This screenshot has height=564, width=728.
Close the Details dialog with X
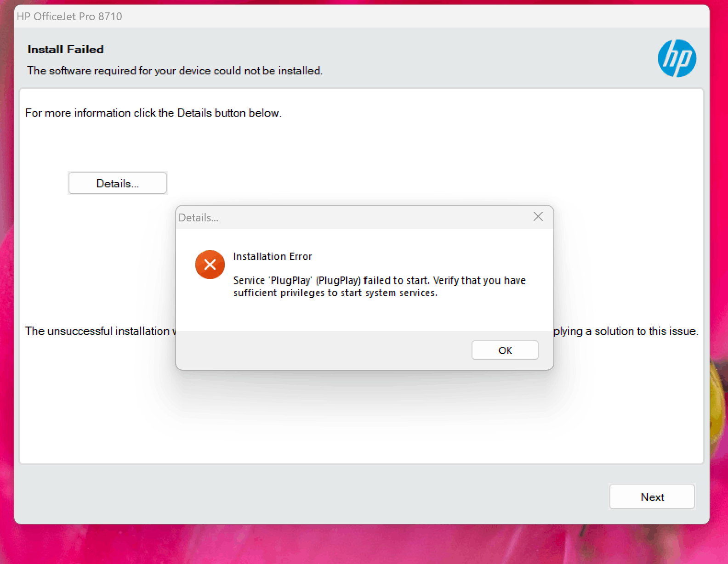tap(538, 216)
